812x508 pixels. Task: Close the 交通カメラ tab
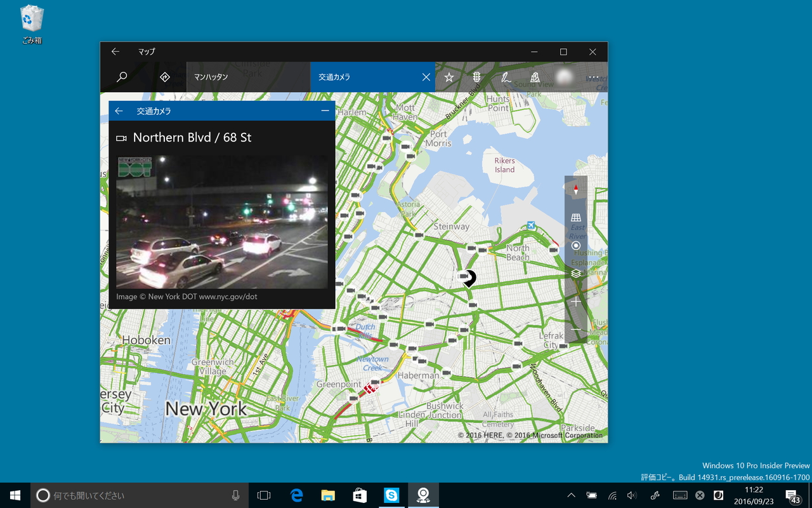(x=426, y=77)
